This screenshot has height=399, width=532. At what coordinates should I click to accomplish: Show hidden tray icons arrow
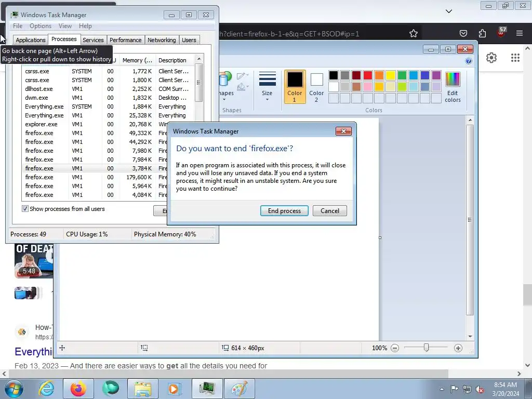[x=442, y=389]
